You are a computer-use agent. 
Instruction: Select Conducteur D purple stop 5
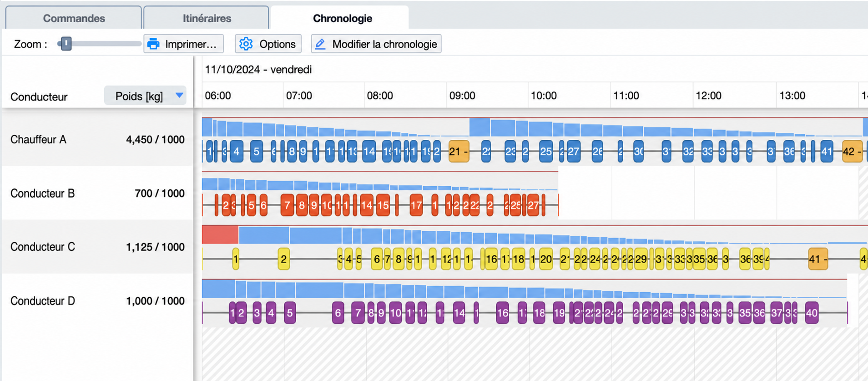click(x=290, y=313)
